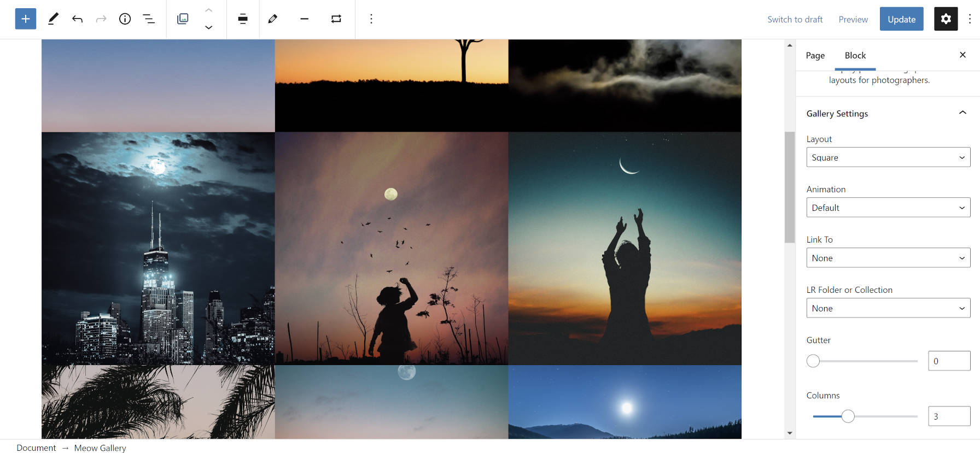This screenshot has height=453, width=980.
Task: Select the Tools pencil icon
Action: pos(53,19)
